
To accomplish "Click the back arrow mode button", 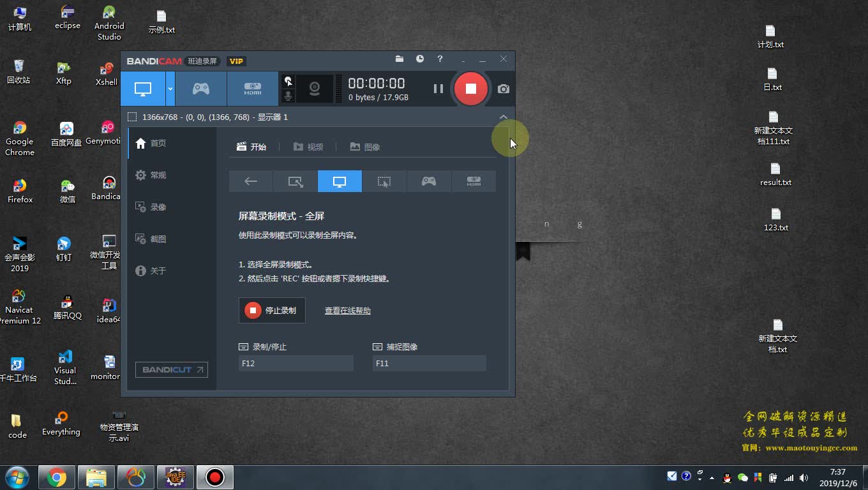I will pos(251,181).
